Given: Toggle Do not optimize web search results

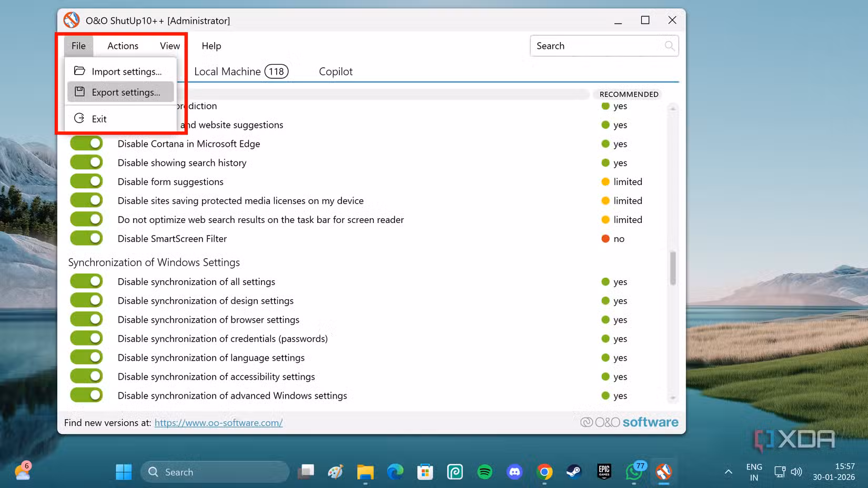Looking at the screenshot, I should click(x=87, y=219).
